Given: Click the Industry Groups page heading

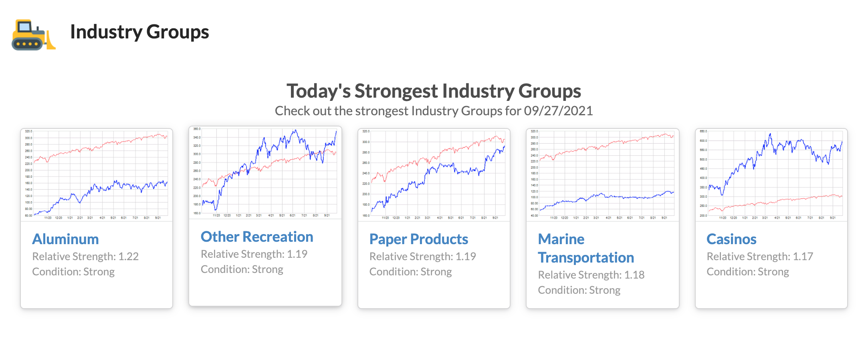Looking at the screenshot, I should coord(139,32).
